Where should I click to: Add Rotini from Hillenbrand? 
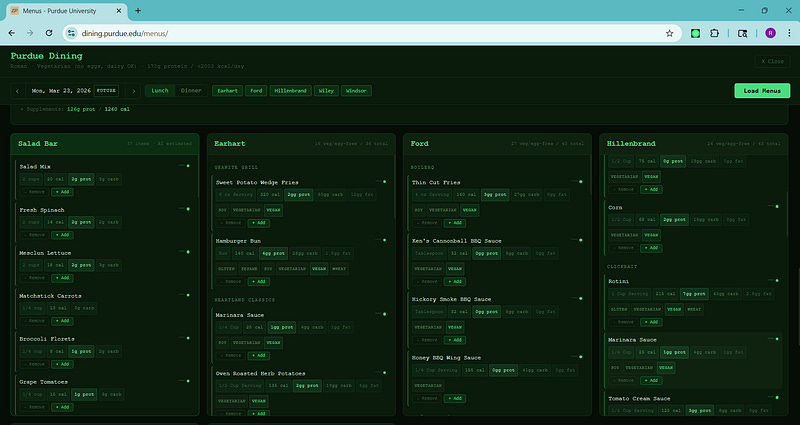click(x=651, y=322)
